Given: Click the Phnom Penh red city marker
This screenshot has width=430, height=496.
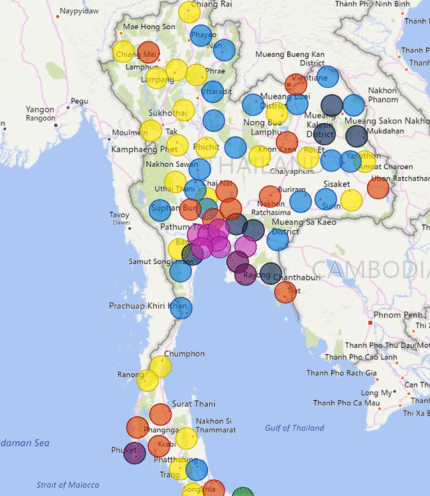Looking at the screenshot, I should click(x=370, y=323).
